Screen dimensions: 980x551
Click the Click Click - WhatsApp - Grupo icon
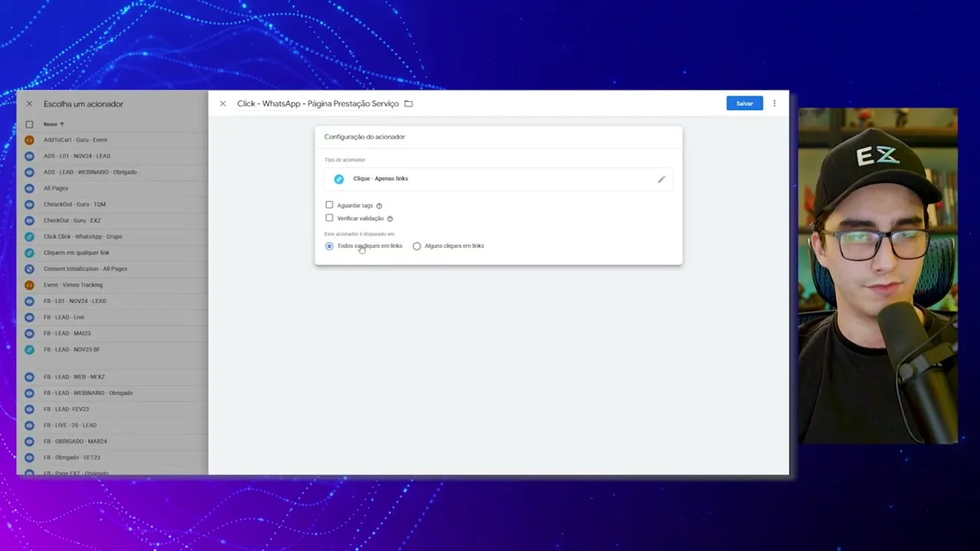29,236
